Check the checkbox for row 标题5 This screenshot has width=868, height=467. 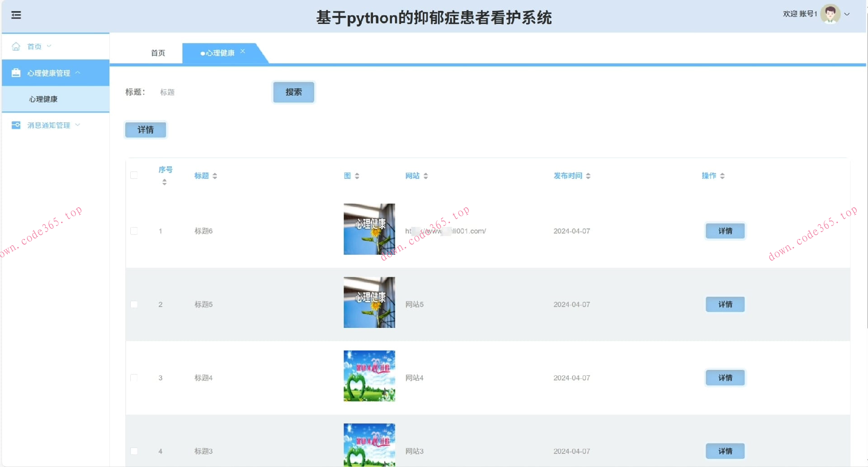pos(133,304)
